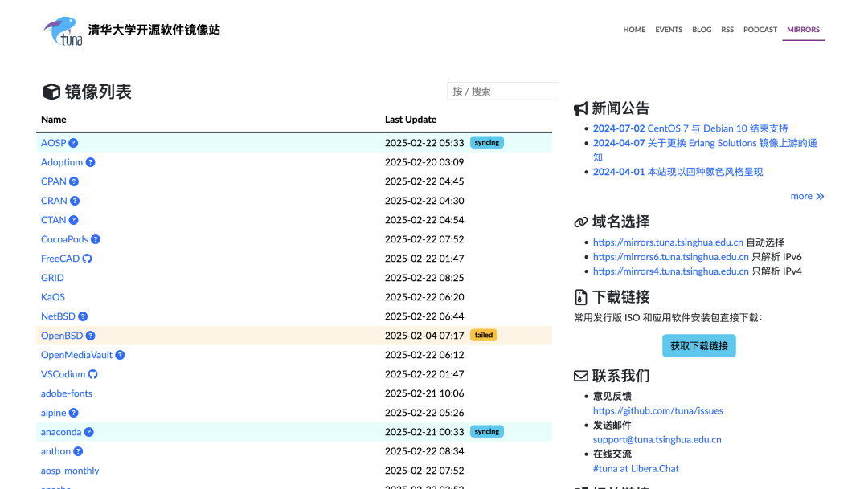
Task: Click the chain-link icon beside 域名选择
Action: pos(581,222)
